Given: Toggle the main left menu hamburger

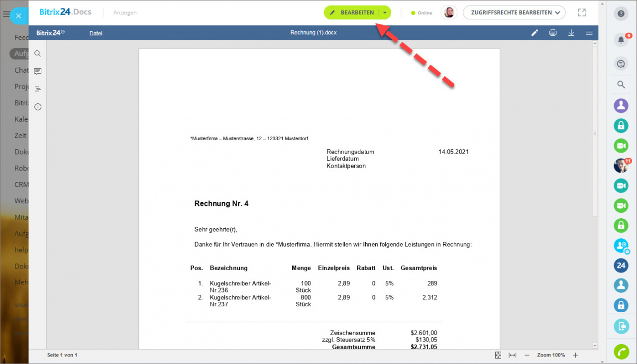Looking at the screenshot, I should [6, 15].
